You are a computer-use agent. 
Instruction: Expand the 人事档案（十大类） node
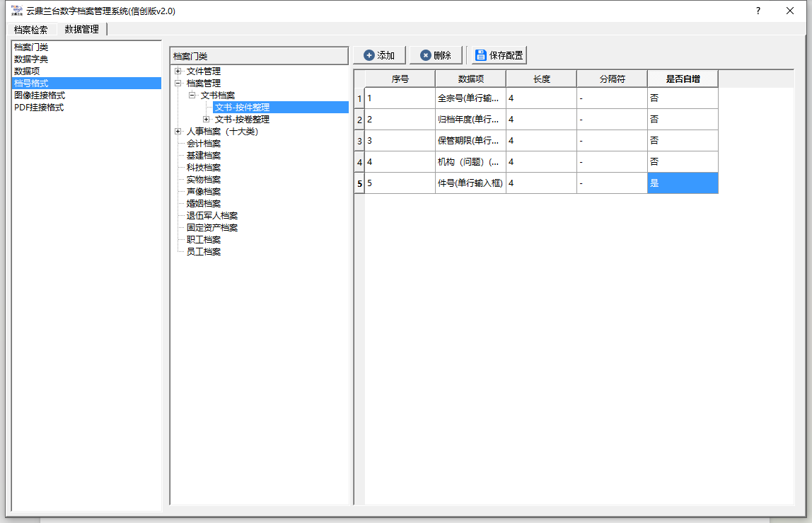pos(178,132)
